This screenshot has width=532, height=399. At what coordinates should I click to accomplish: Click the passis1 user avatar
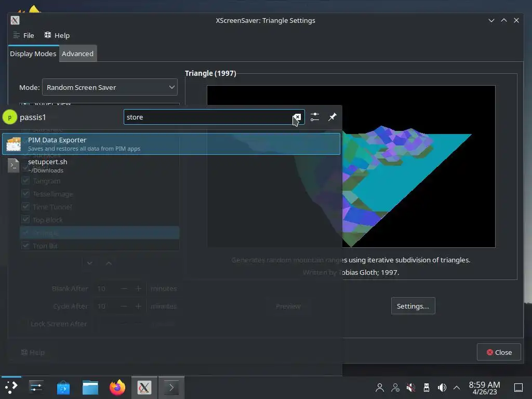9,117
